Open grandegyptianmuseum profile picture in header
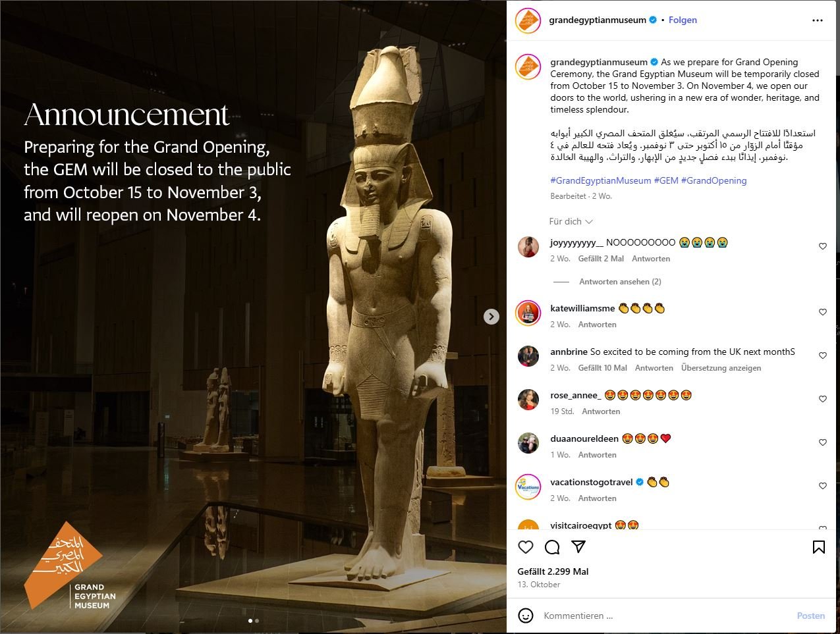This screenshot has width=840, height=634. pyautogui.click(x=528, y=20)
